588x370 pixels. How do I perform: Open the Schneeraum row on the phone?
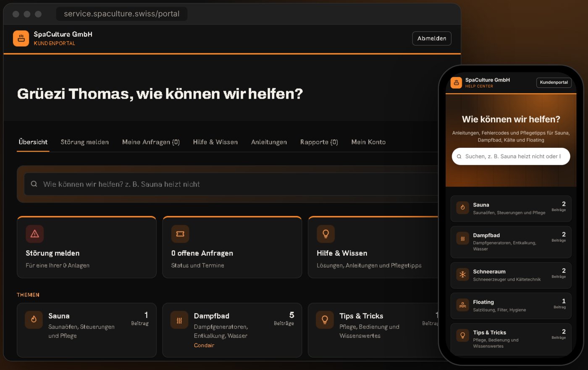[511, 275]
